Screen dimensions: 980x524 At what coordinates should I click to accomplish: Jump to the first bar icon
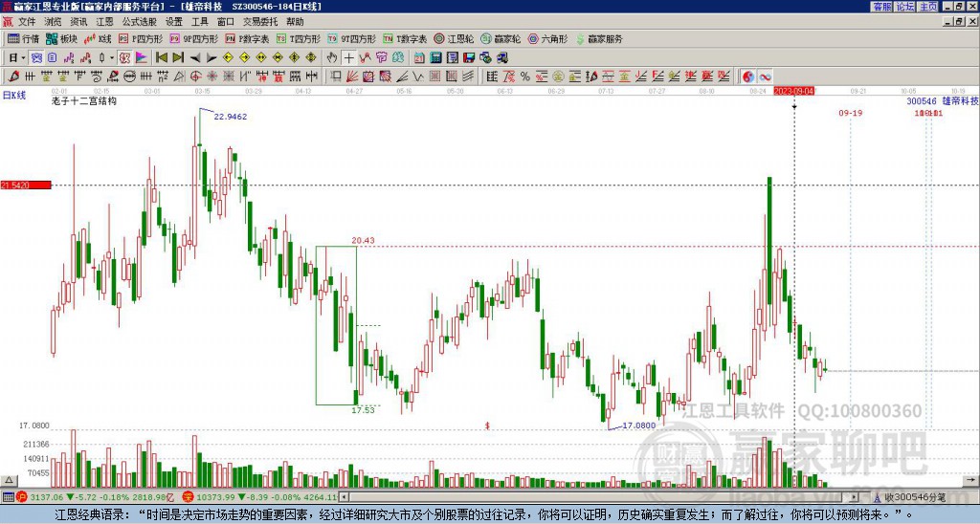[161, 58]
